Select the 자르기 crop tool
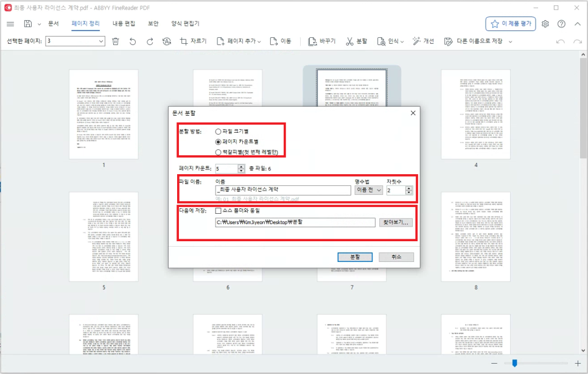 tap(193, 41)
